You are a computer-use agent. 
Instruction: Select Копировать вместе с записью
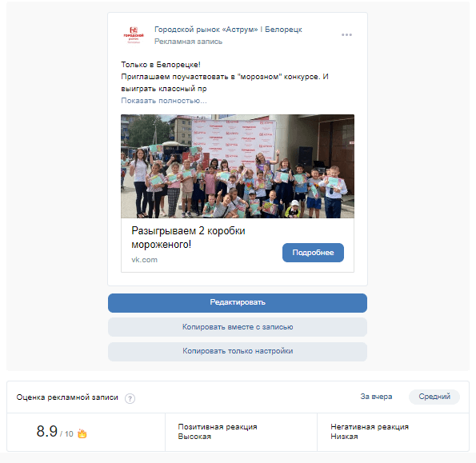click(x=238, y=327)
